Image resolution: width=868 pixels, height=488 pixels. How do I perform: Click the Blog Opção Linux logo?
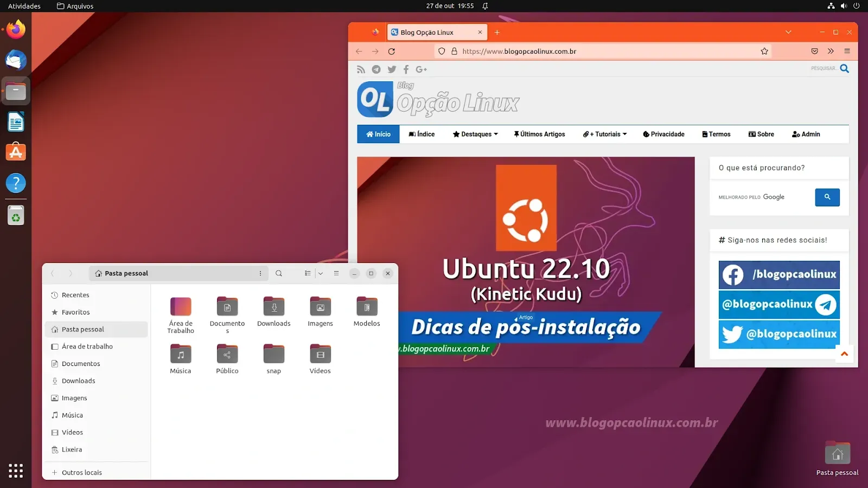438,99
